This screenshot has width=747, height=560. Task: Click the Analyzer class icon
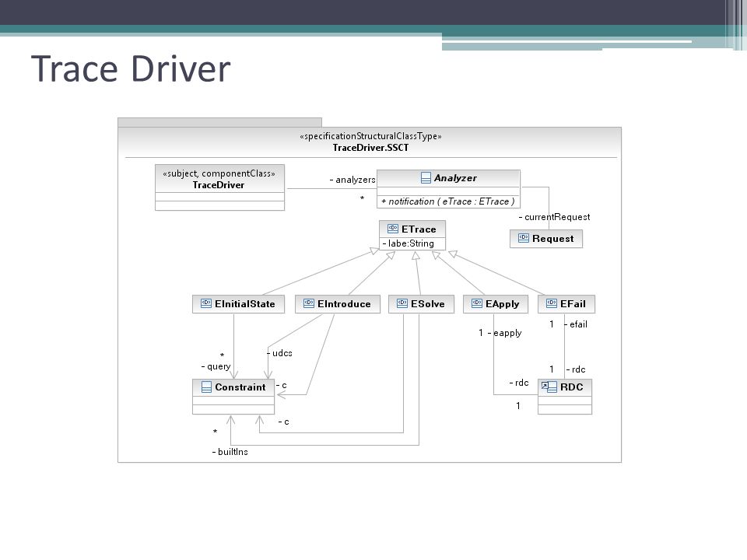tap(426, 178)
